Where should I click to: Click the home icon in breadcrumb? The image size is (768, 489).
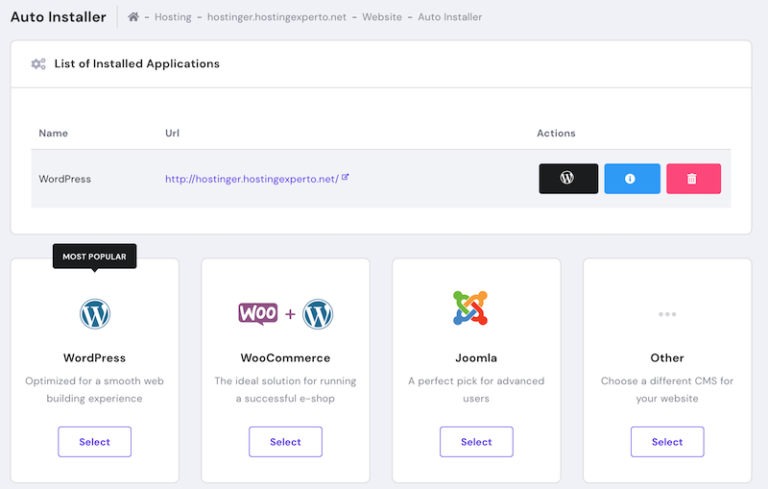point(133,17)
